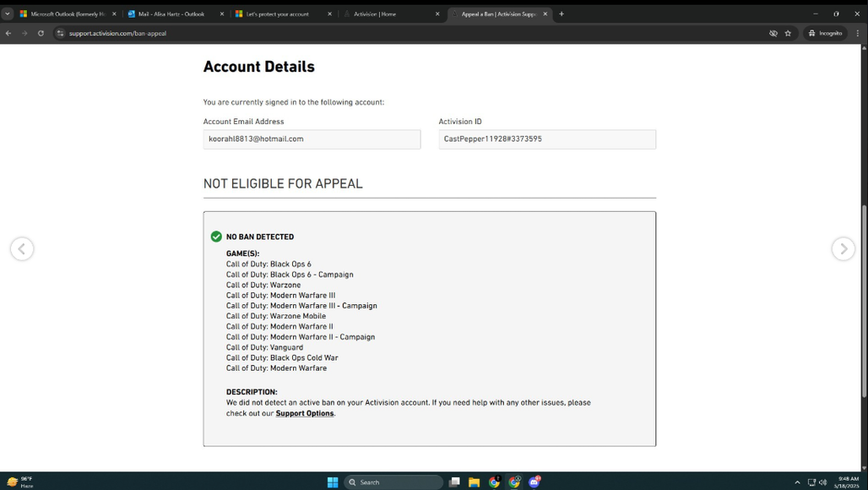Image resolution: width=868 pixels, height=490 pixels.
Task: Open the Let's protect your account tab
Action: coord(278,14)
